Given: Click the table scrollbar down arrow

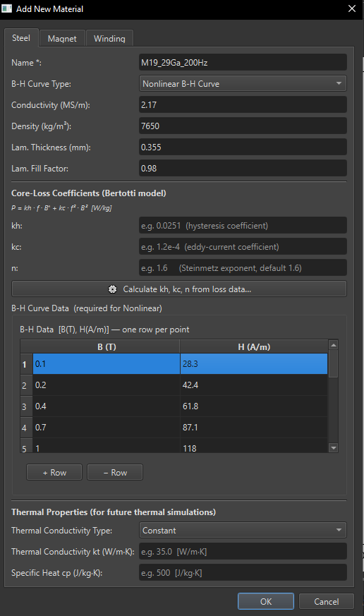Looking at the screenshot, I should coord(334,448).
